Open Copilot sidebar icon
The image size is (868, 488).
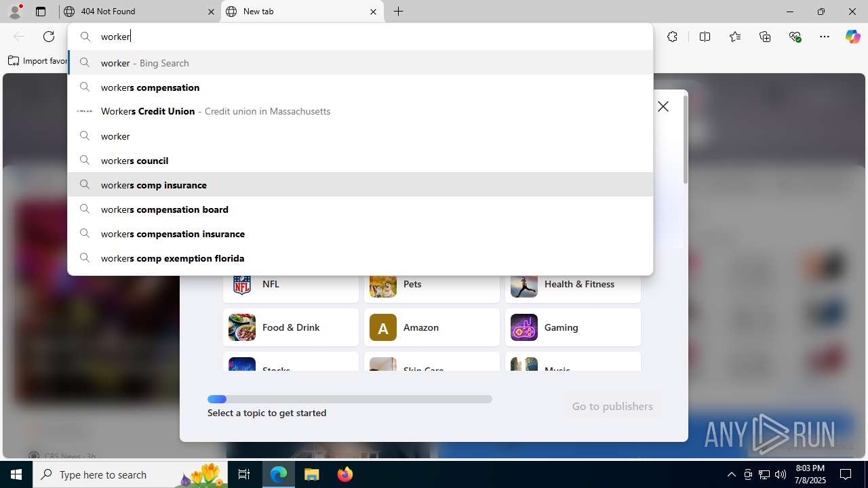(x=852, y=37)
